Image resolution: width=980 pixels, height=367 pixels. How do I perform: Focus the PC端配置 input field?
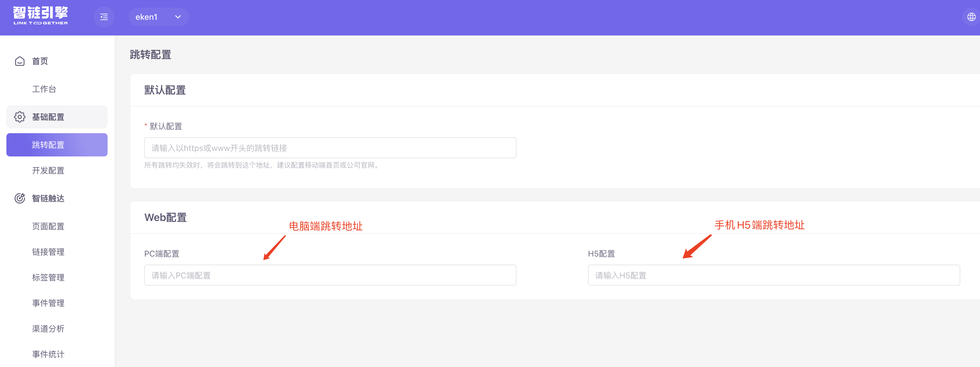point(330,275)
